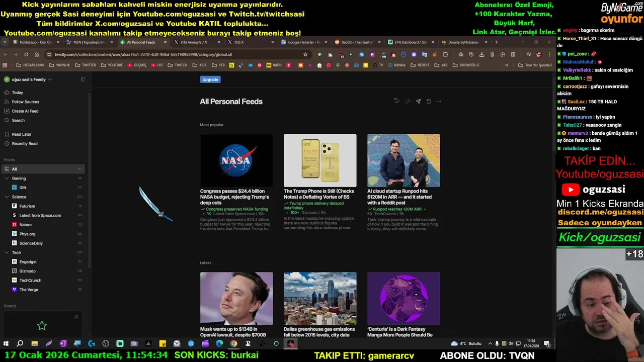Collapse the Gaming folder
The image size is (644, 362).
7,178
